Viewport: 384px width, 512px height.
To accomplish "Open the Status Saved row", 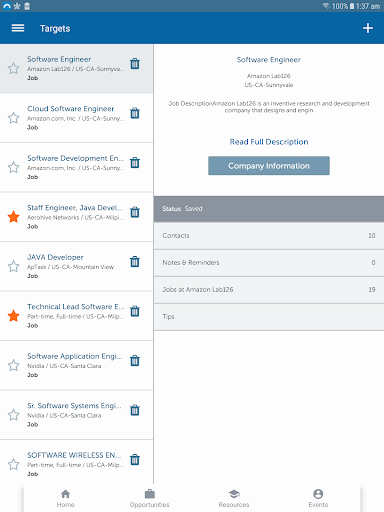I will tap(269, 209).
